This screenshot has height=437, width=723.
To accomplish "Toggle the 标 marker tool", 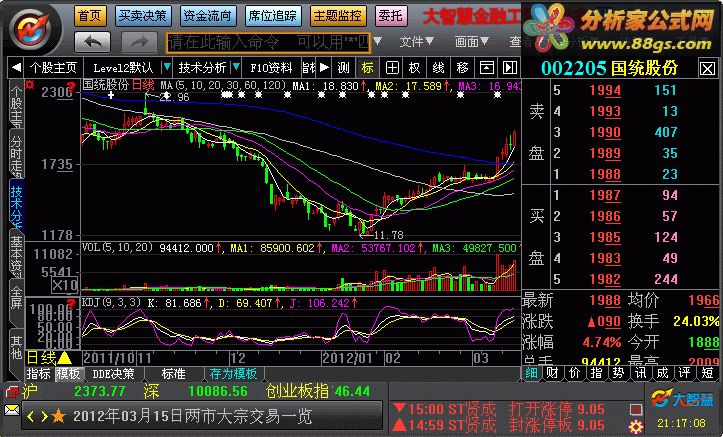I will pyautogui.click(x=367, y=68).
